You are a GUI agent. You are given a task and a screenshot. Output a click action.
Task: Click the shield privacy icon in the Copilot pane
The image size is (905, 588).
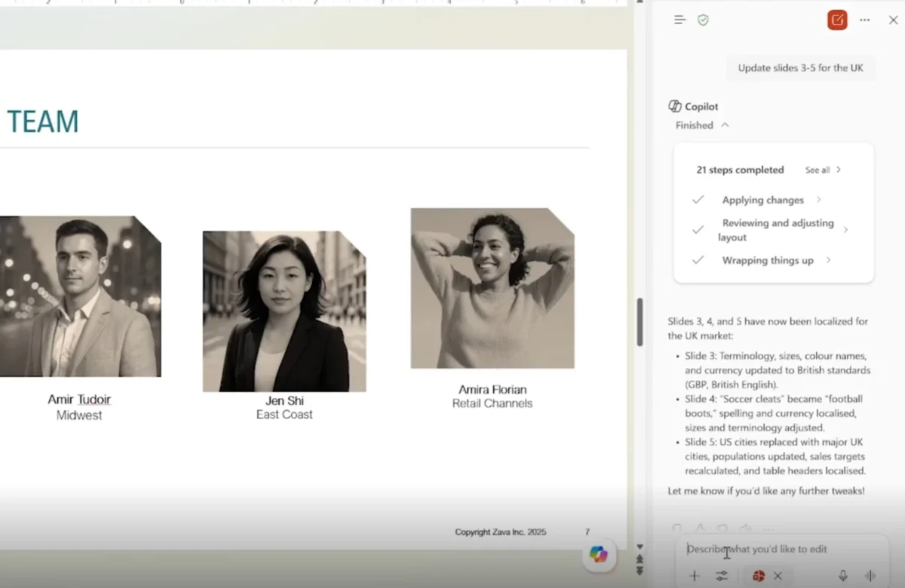pos(703,20)
